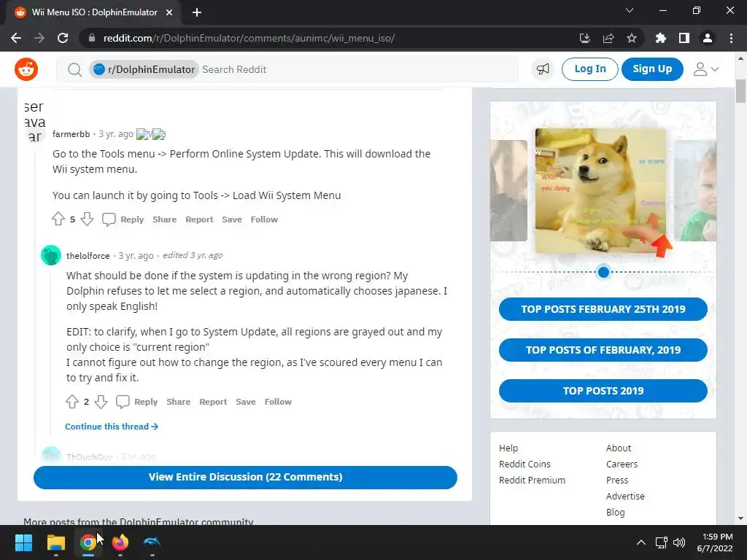Open Top Posts February 25th 2019
This screenshot has width=747, height=560.
(x=603, y=309)
